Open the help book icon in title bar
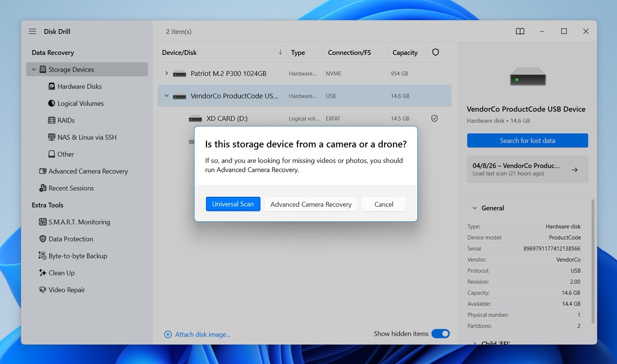The image size is (617, 364). pos(520,31)
